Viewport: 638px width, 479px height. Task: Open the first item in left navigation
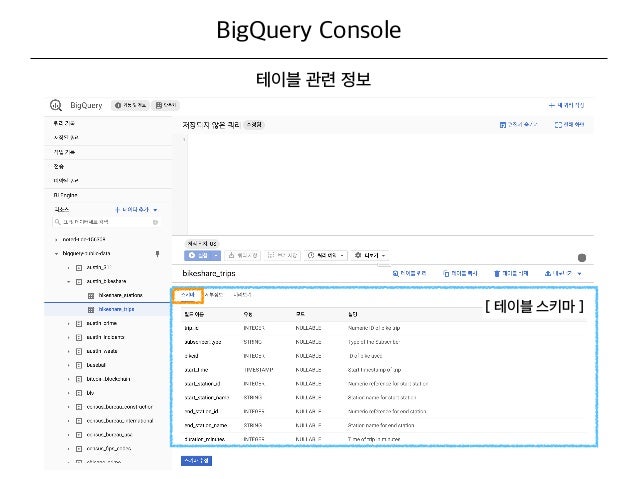(x=64, y=123)
